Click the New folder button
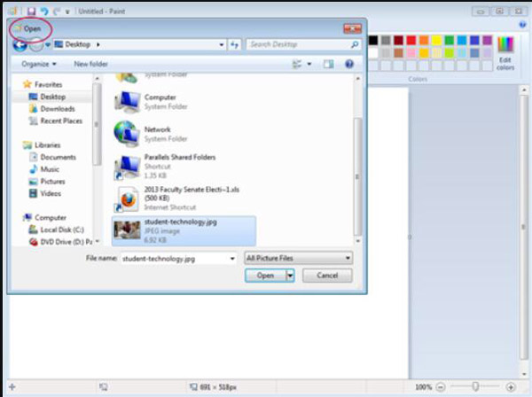Screen dimensions: 532x397 (90, 64)
